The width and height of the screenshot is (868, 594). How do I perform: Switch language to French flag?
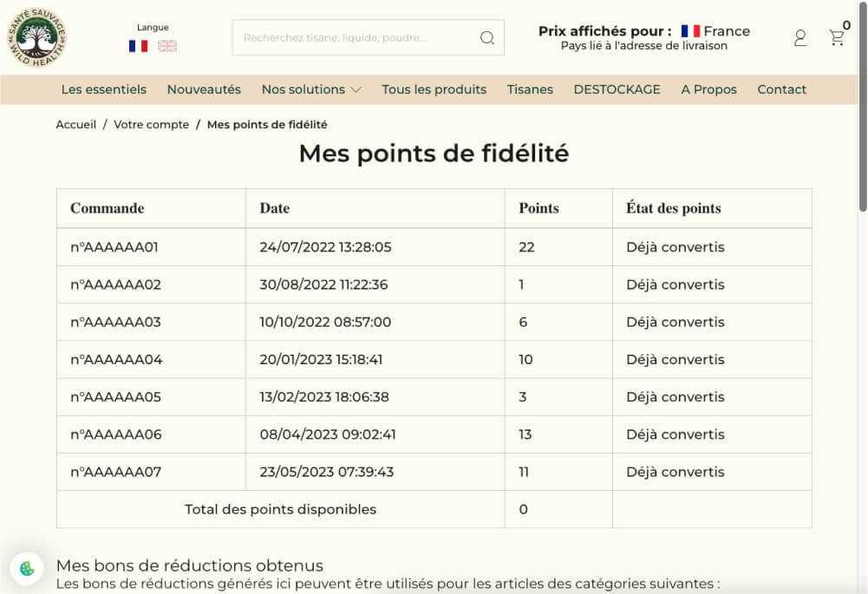(139, 46)
